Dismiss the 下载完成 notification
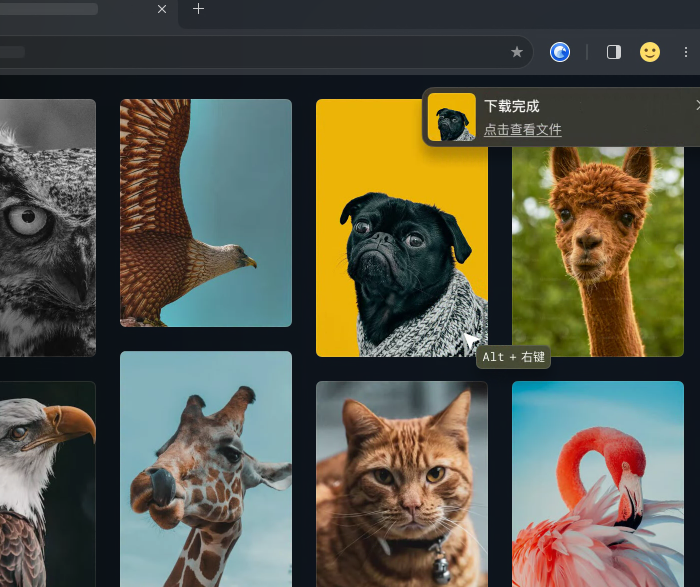This screenshot has width=700, height=587. tap(698, 105)
